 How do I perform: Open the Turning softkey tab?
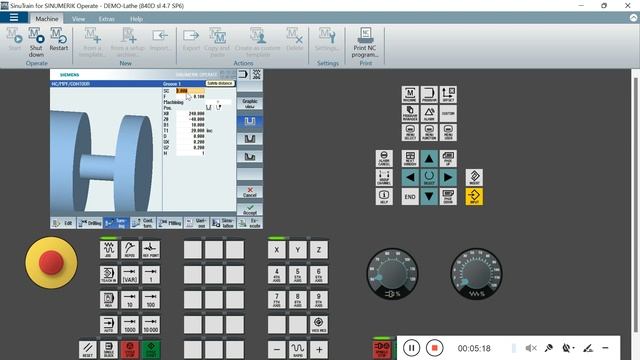click(116, 223)
